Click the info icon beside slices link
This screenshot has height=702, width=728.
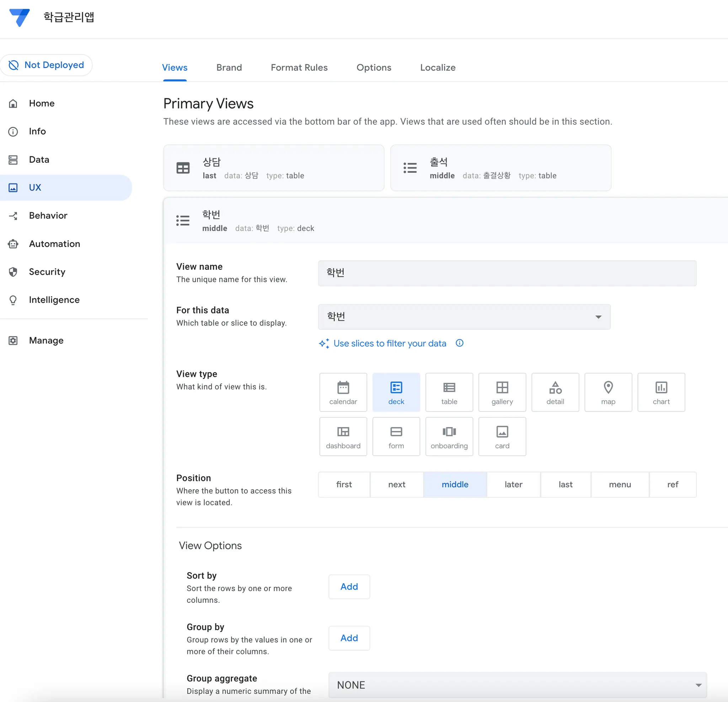pyautogui.click(x=459, y=343)
